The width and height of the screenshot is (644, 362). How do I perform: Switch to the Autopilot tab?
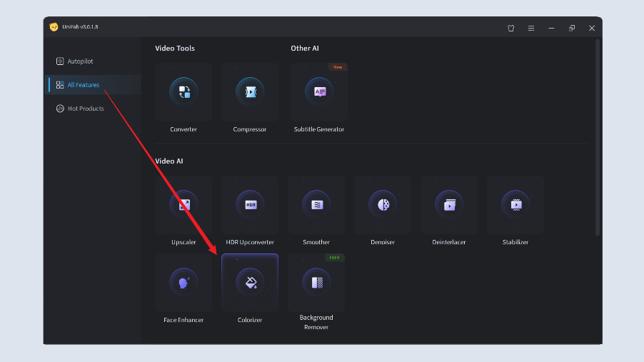coord(94,61)
